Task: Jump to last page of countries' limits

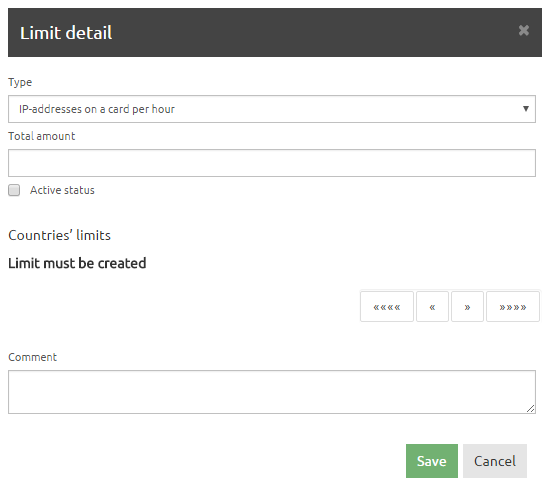Action: pyautogui.click(x=513, y=307)
